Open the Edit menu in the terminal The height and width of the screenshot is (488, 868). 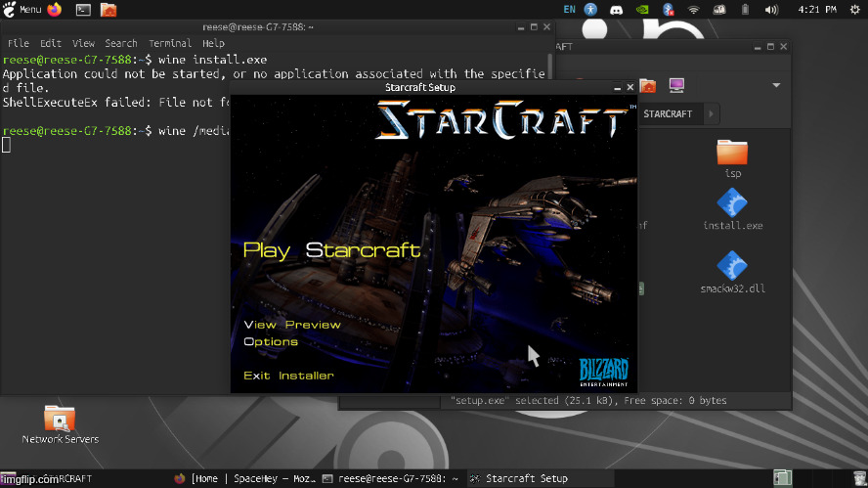[x=51, y=43]
